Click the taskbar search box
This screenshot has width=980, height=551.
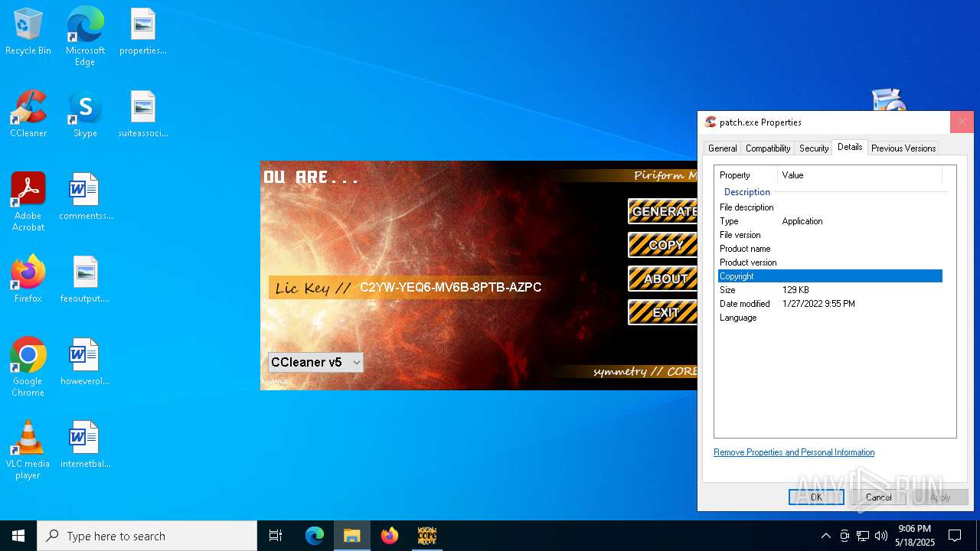coord(147,536)
